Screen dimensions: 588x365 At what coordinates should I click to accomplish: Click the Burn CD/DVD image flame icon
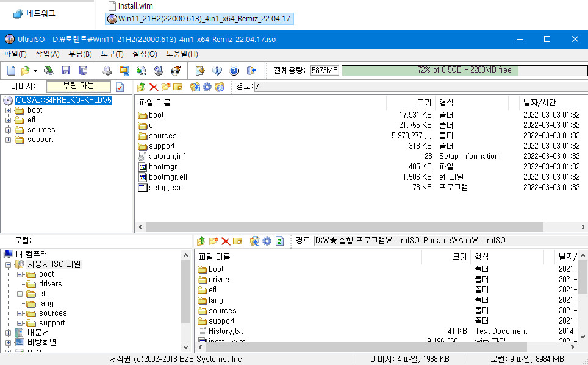[x=176, y=71]
